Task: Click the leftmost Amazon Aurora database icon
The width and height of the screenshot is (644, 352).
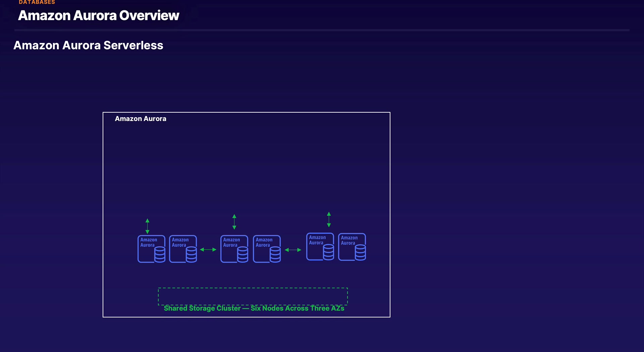Action: click(152, 249)
